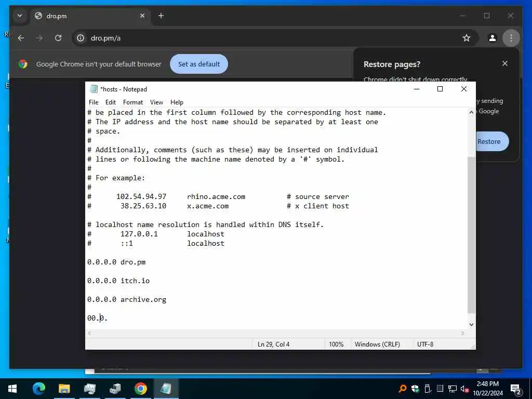Open the clock showing 2:48 PM
532x399 pixels.
click(x=487, y=389)
